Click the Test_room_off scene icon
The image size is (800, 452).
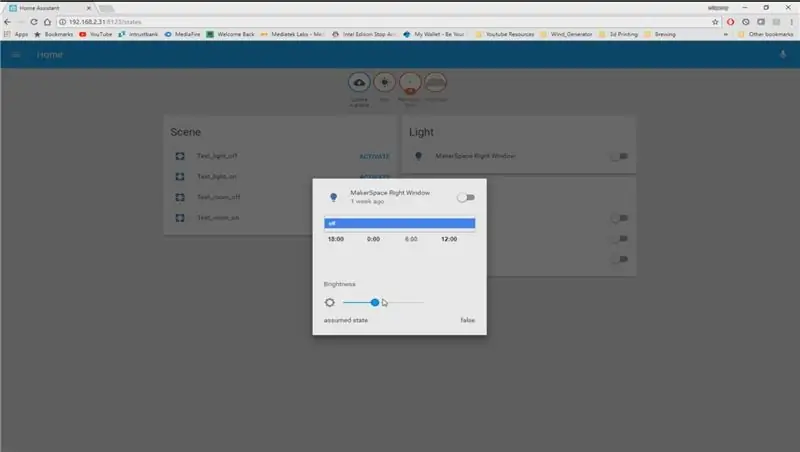coord(180,197)
